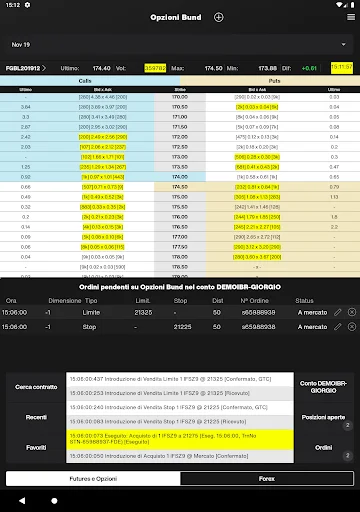Tap call last price 3.64
The width and height of the screenshot is (360, 512).
(26, 107)
